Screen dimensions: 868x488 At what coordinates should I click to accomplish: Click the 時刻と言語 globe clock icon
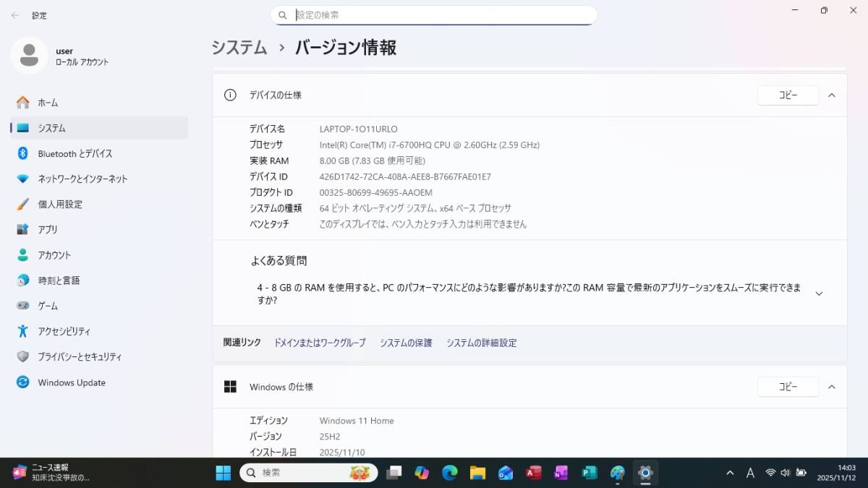click(x=23, y=281)
